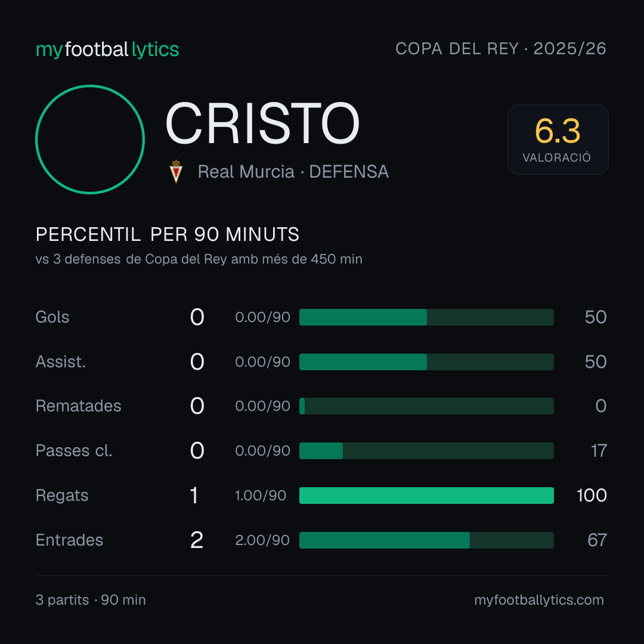The height and width of the screenshot is (644, 644).
Task: Click the Entrades row label
Action: pyautogui.click(x=69, y=540)
